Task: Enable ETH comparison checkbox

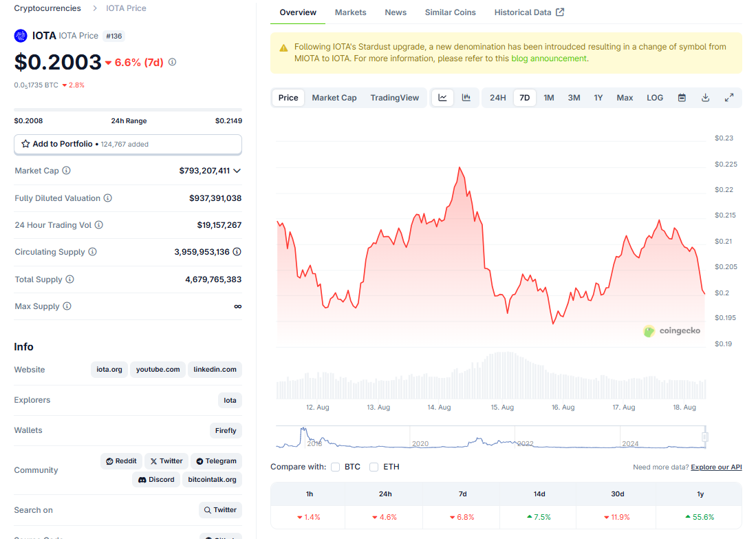Action: [374, 467]
